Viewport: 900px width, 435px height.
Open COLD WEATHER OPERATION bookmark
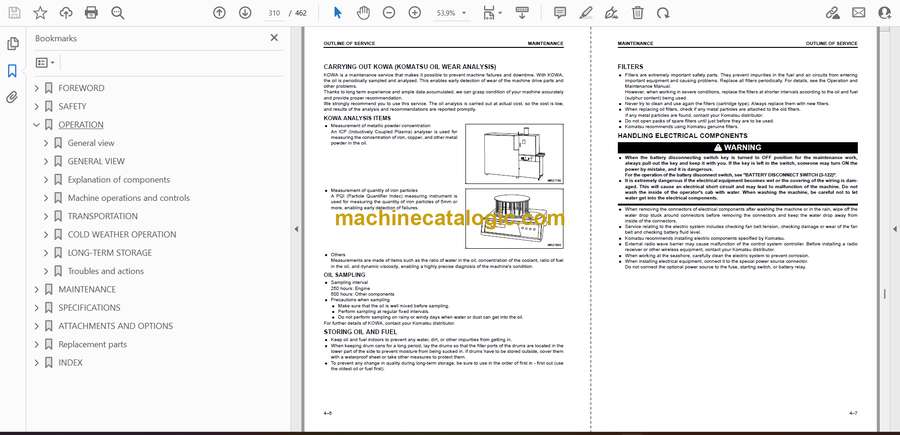click(x=122, y=235)
